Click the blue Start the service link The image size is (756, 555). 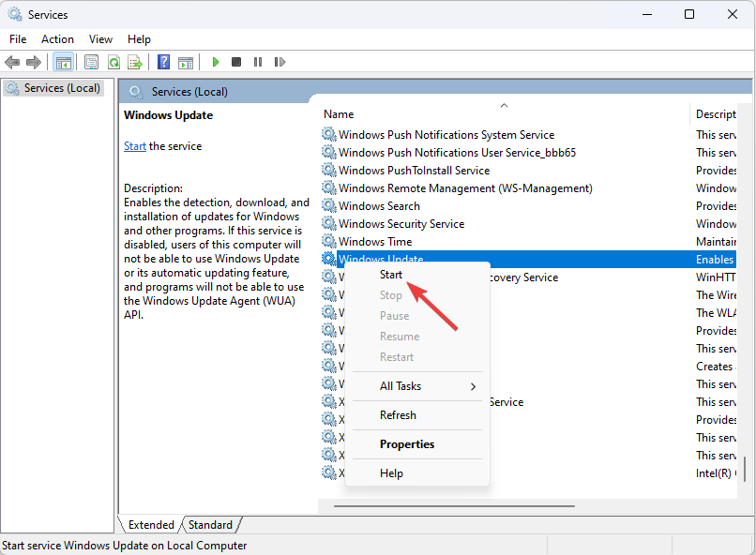(135, 146)
